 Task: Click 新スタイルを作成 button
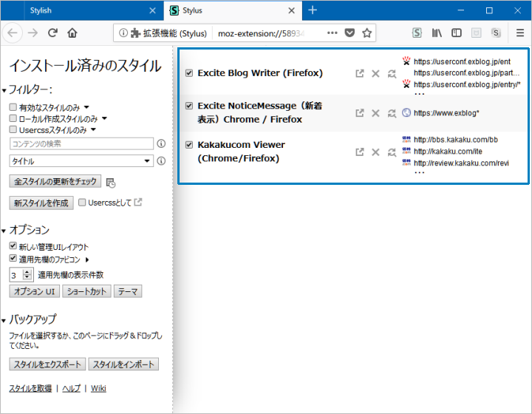41,203
